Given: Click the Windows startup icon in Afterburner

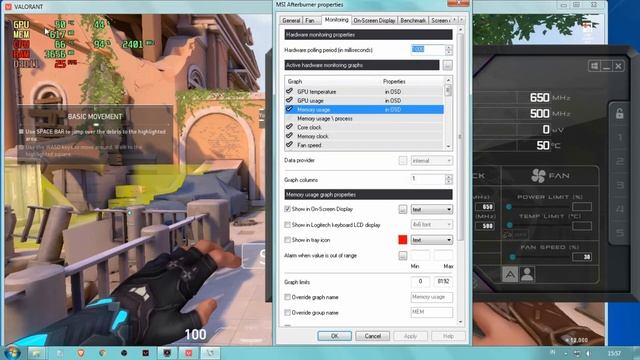Looking at the screenshot, I should pyautogui.click(x=594, y=66).
